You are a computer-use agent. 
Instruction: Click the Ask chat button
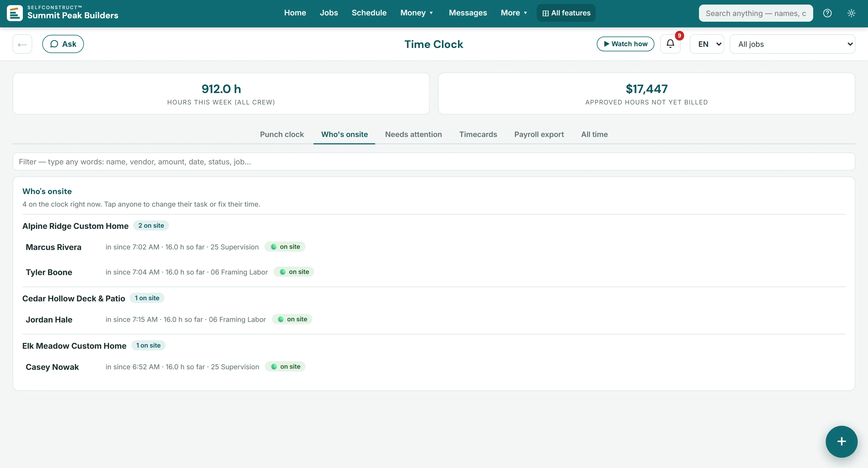[x=63, y=44]
